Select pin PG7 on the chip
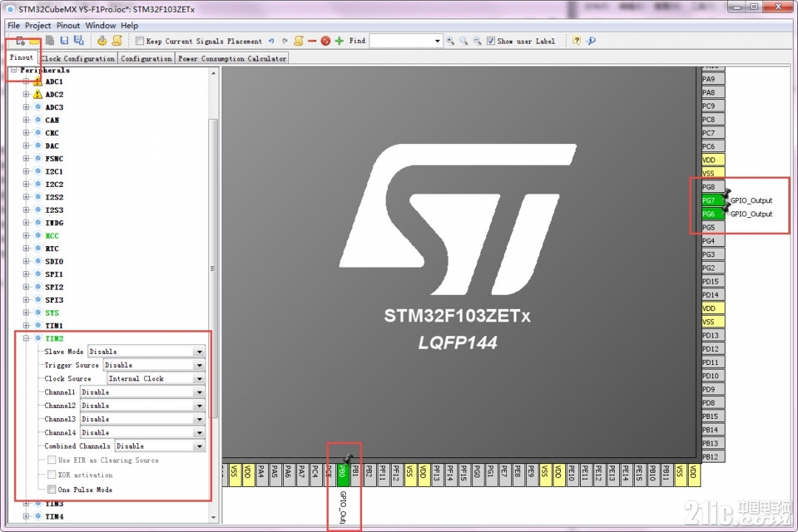The image size is (798, 532). (713, 200)
